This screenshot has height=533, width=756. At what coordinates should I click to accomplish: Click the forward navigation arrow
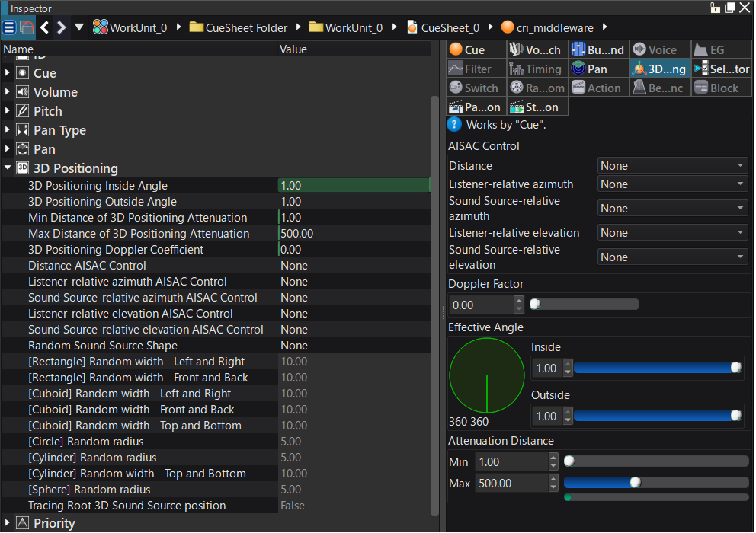point(62,28)
